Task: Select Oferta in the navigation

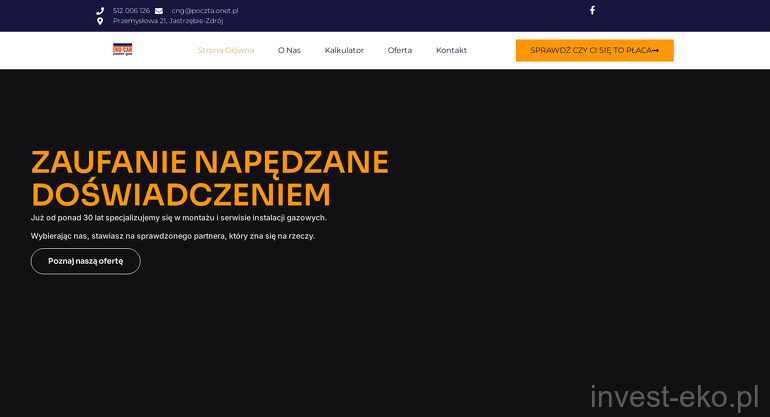Action: [399, 50]
